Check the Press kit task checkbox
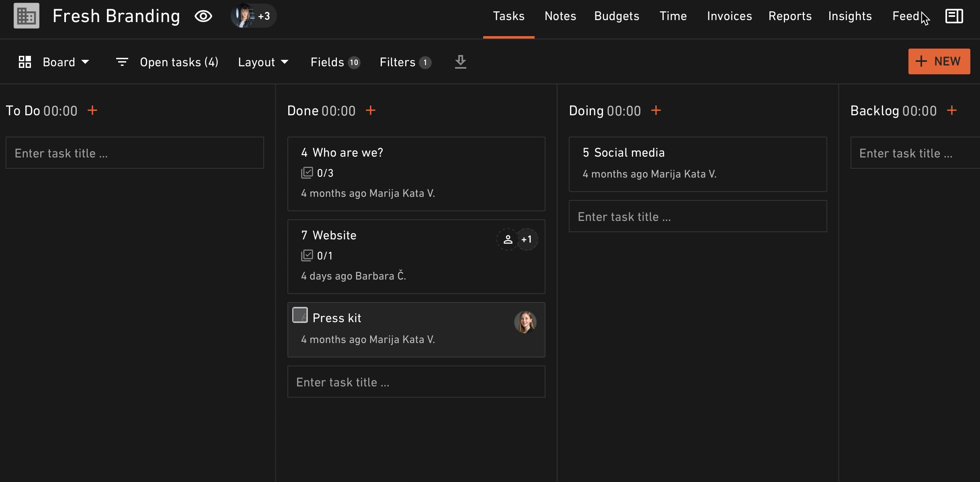This screenshot has height=482, width=980. 300,315
